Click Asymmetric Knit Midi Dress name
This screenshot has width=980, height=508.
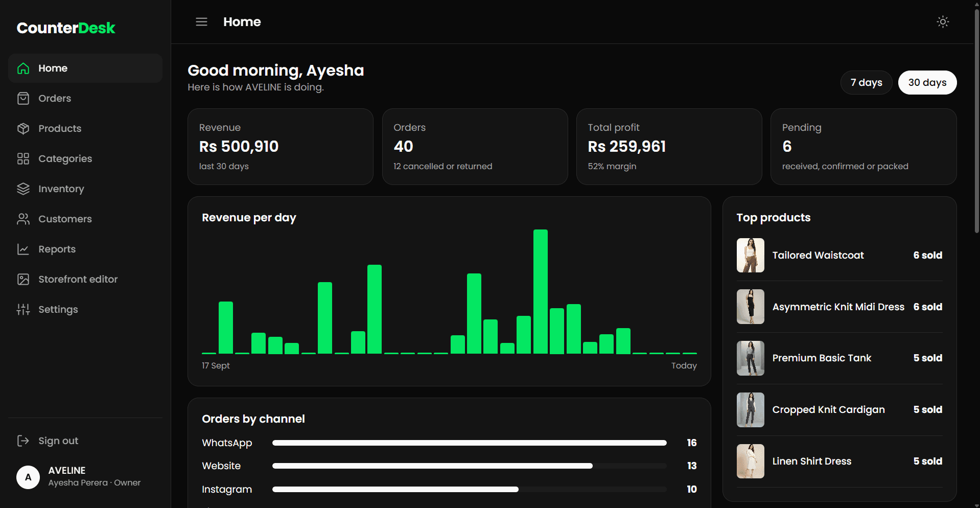(x=838, y=307)
